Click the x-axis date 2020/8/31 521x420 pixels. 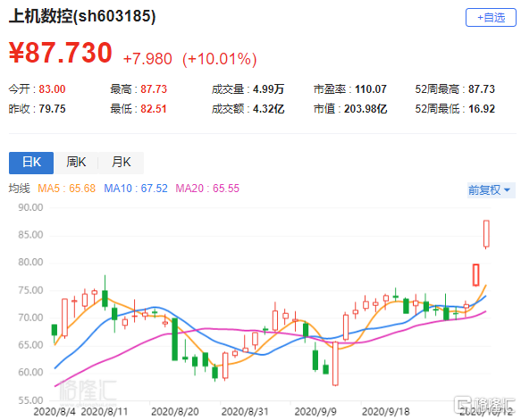coord(245,412)
